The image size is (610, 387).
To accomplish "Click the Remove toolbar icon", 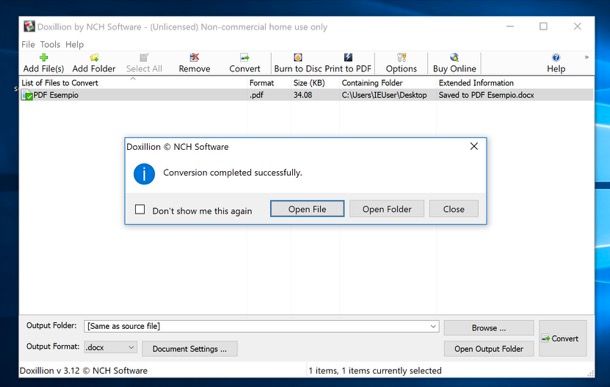I will [x=194, y=58].
